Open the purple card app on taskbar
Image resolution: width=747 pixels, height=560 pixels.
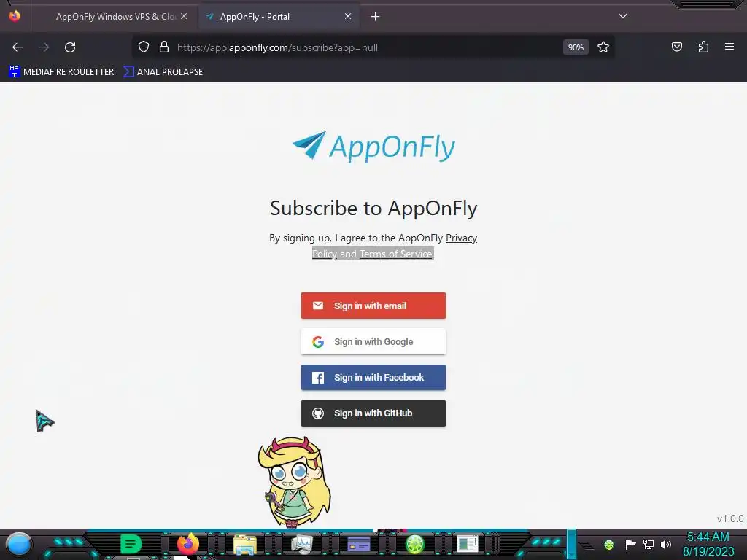pyautogui.click(x=358, y=544)
